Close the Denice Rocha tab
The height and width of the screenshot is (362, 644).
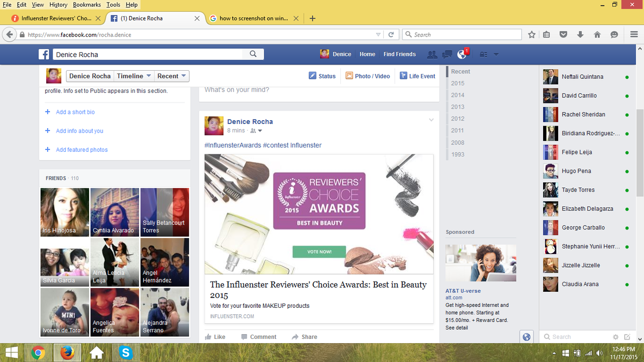click(197, 18)
